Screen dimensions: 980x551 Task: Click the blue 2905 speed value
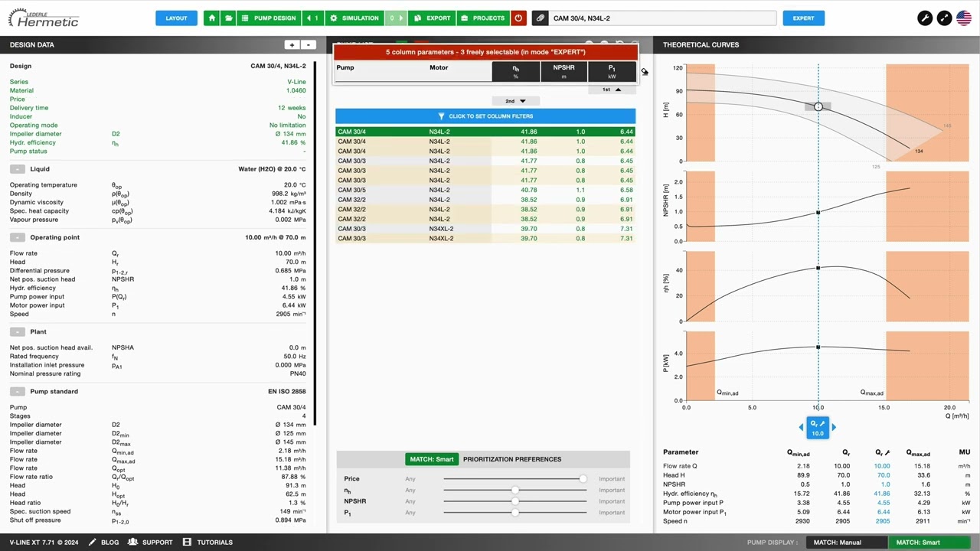[x=883, y=521]
